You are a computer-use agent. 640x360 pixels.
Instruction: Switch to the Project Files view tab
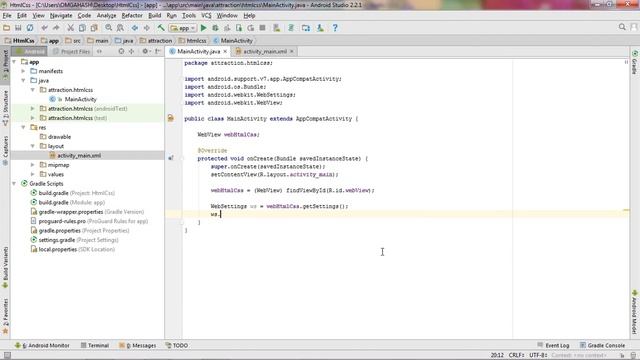72,51
